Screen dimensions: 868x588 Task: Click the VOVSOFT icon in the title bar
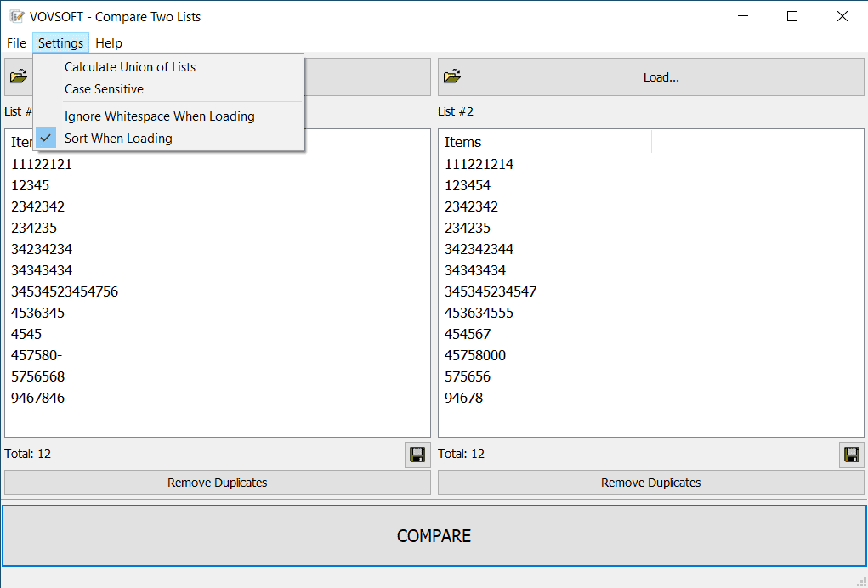coord(17,16)
